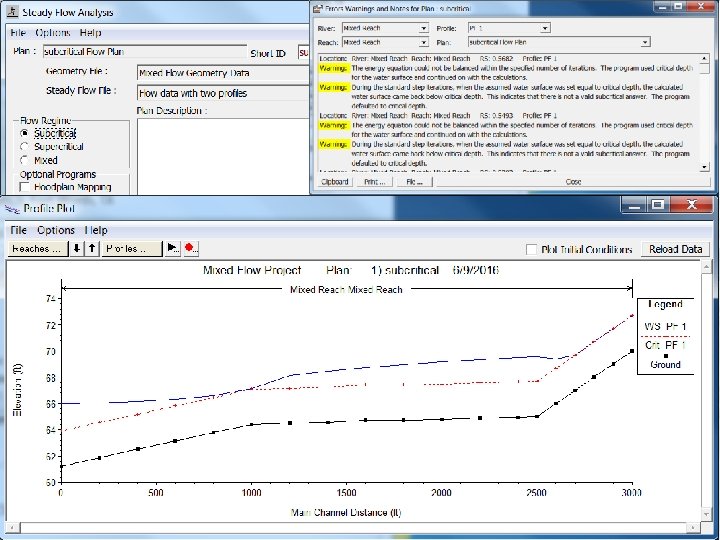Click the Crit PF 1 legend entry
Viewport: 720px width, 540px height.
pos(665,345)
